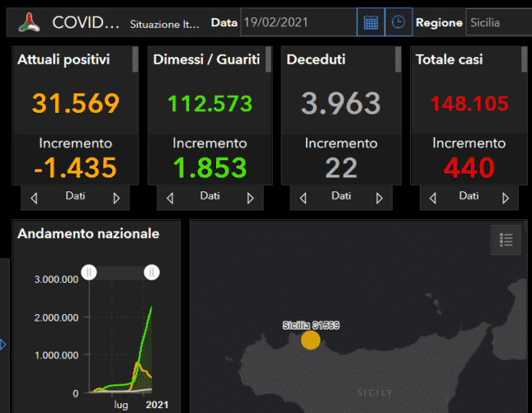Click next arrow under Dimessi / Guariti
The width and height of the screenshot is (532, 413).
coord(250,198)
